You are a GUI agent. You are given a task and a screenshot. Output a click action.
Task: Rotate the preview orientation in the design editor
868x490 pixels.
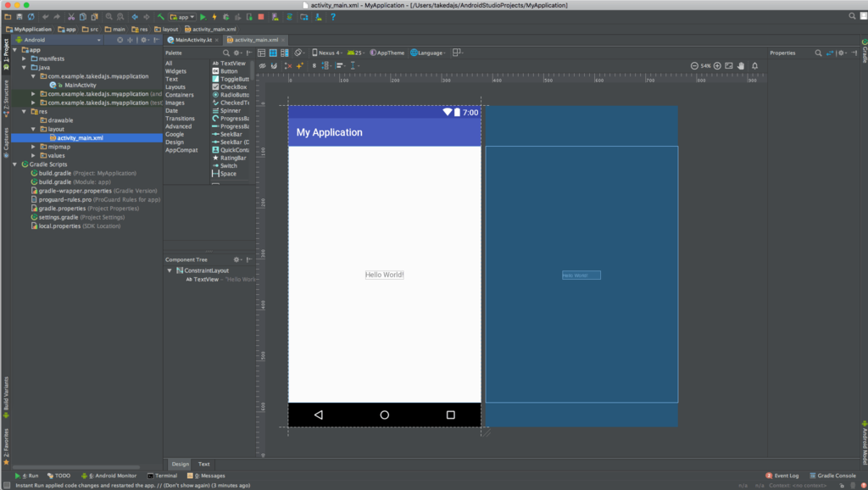[x=298, y=53]
